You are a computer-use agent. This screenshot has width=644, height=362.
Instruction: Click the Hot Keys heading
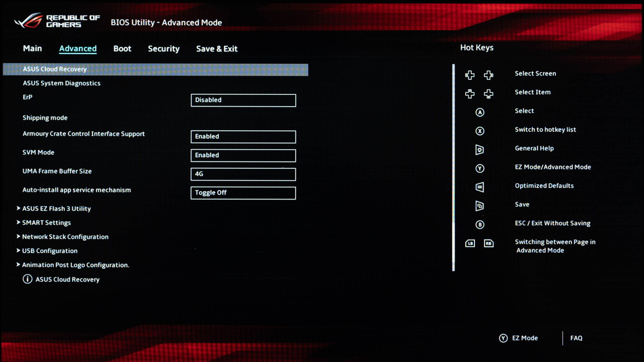[x=477, y=48]
